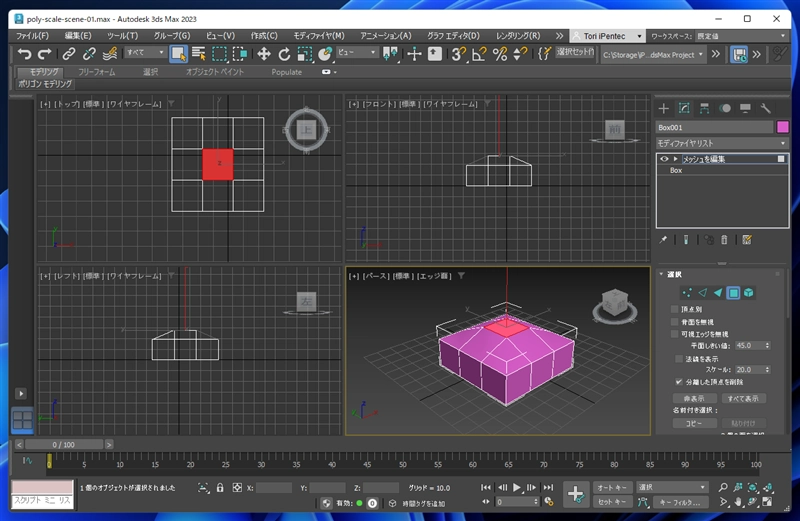800x521 pixels.
Task: Click the すべて表示 button
Action: click(743, 399)
